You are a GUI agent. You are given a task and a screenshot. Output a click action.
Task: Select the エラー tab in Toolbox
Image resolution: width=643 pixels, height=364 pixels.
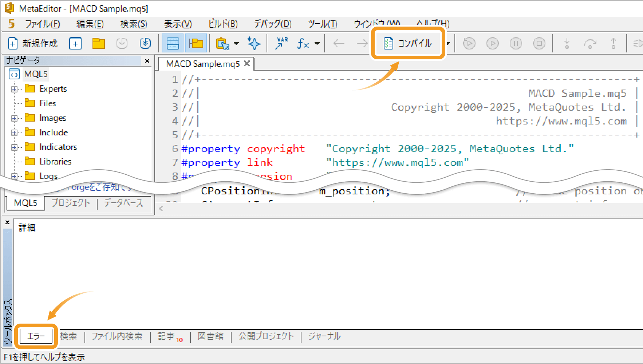[36, 336]
